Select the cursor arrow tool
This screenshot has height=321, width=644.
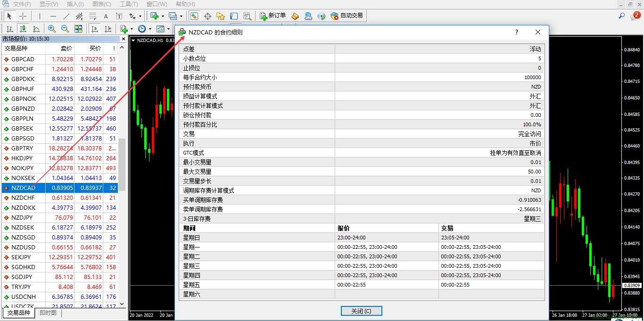pyautogui.click(x=9, y=16)
